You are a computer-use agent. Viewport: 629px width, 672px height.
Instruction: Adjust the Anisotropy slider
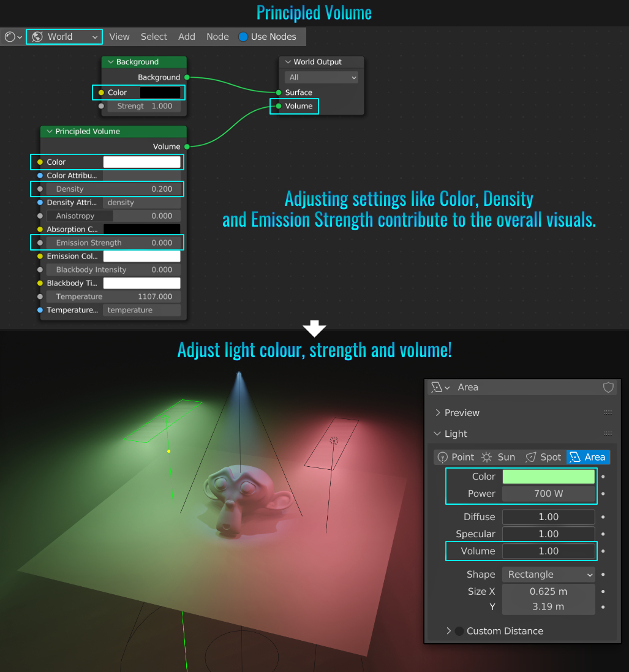[x=113, y=216]
